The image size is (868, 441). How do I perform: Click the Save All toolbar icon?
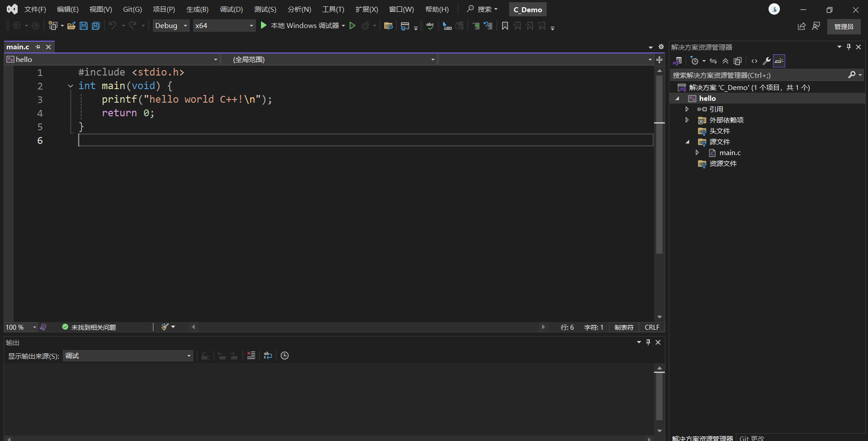96,26
